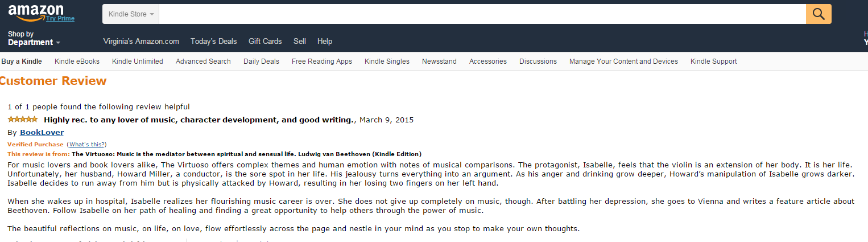
Task: Open the Help page
Action: pyautogui.click(x=325, y=42)
